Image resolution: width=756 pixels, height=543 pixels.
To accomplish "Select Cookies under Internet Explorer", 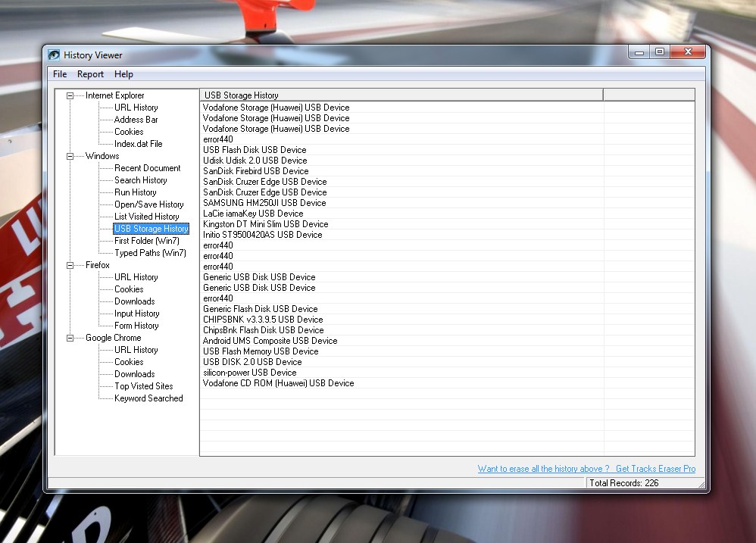I will pyautogui.click(x=129, y=132).
